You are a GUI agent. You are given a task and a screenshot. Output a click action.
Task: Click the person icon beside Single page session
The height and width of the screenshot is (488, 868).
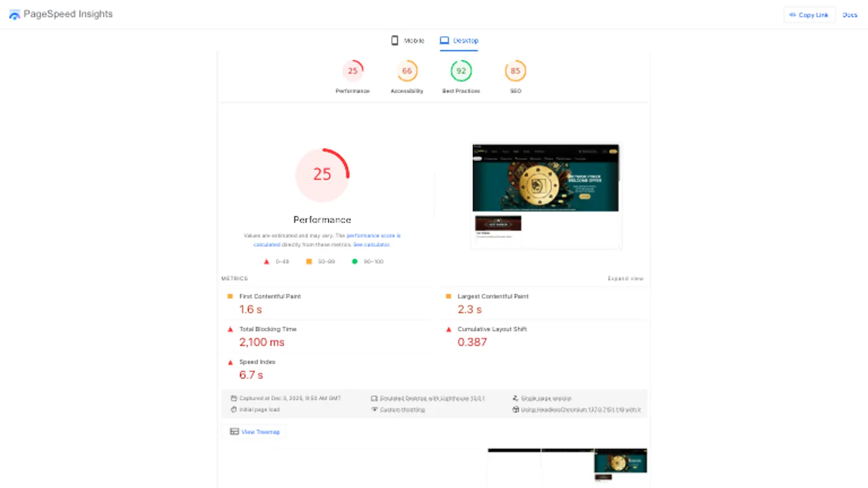click(515, 398)
